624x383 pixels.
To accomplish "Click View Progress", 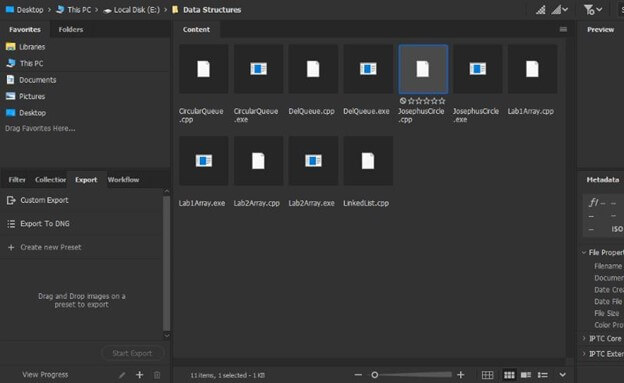I will [45, 375].
